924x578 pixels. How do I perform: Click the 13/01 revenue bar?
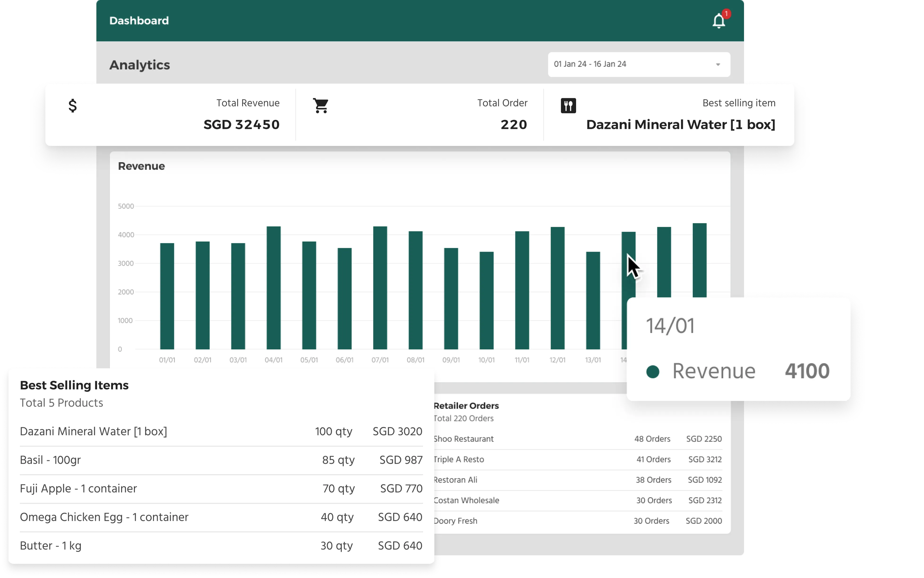(593, 300)
